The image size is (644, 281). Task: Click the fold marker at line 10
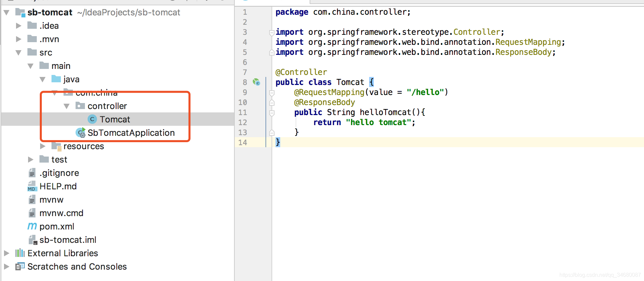pos(272,103)
